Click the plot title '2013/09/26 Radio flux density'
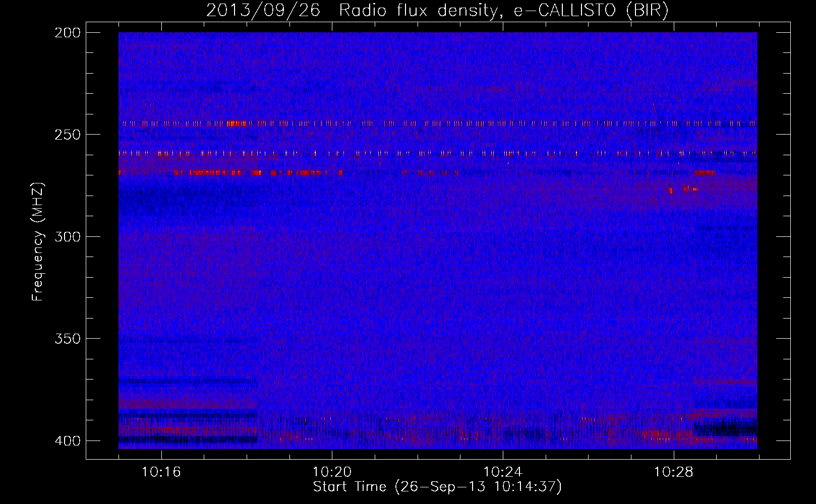 click(437, 10)
